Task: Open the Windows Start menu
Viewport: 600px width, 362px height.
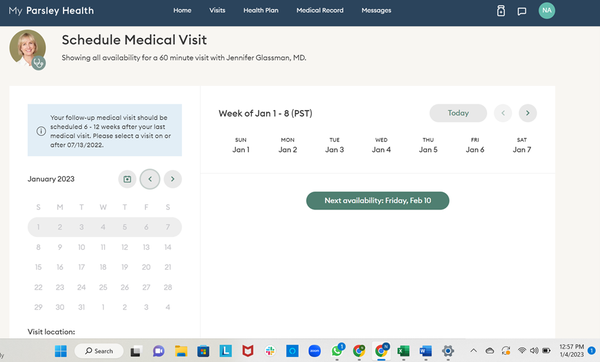Action: click(60, 351)
